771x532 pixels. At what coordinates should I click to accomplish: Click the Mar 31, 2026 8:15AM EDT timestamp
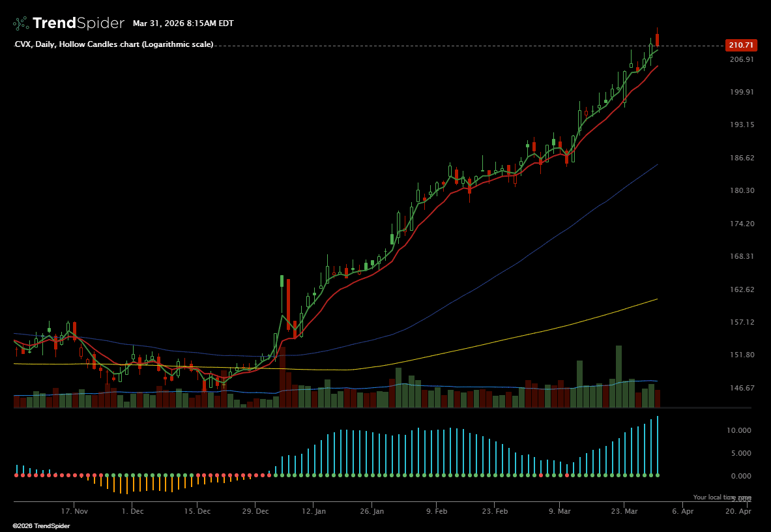click(x=183, y=23)
